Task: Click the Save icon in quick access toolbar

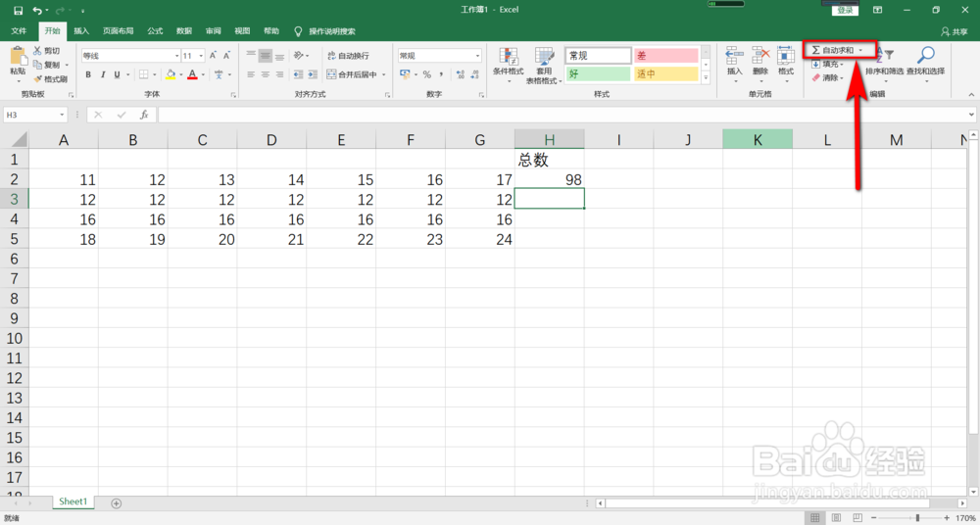Action: pos(18,11)
